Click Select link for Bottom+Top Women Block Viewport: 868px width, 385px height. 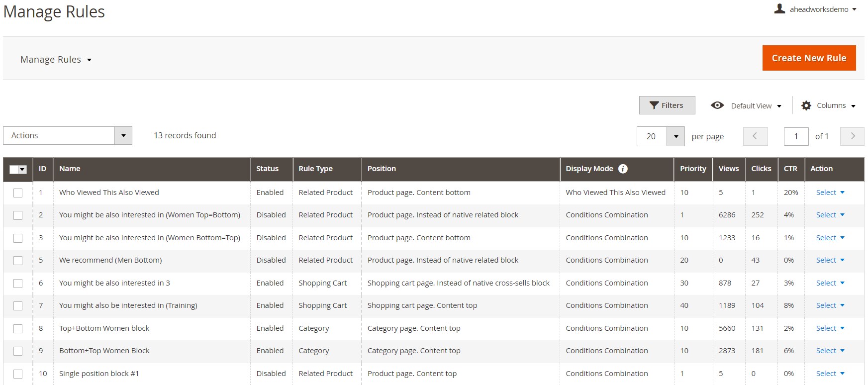point(830,351)
